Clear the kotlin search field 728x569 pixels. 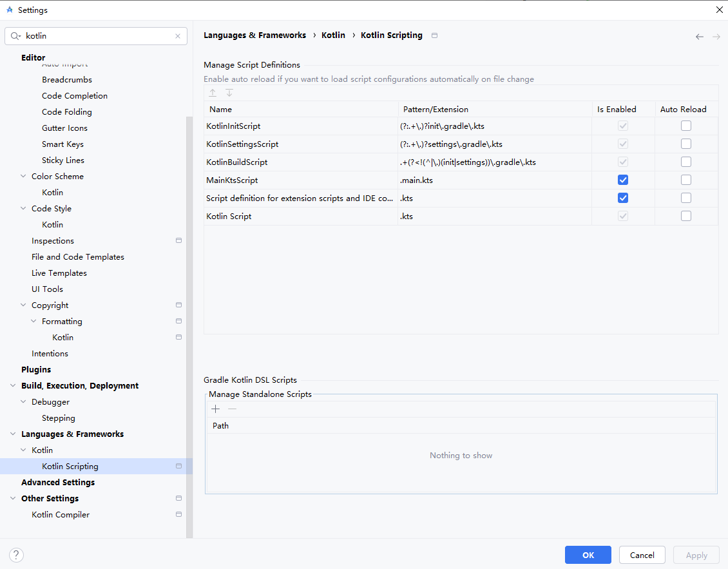point(178,36)
